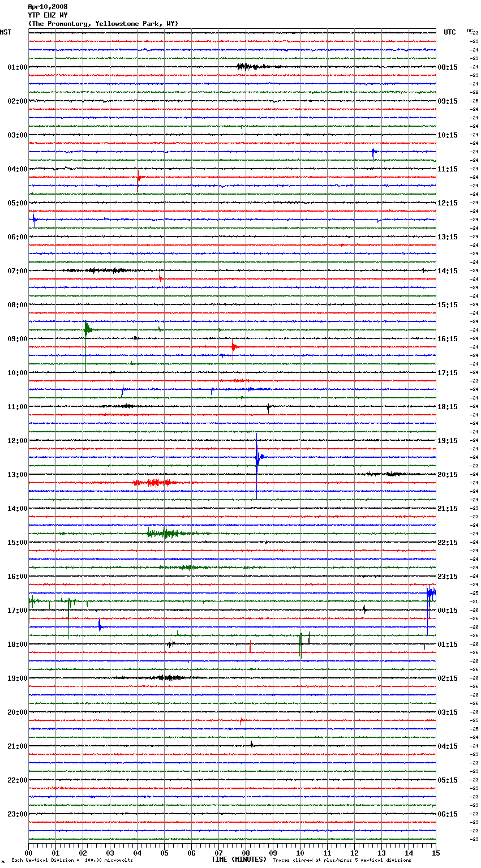Select the DC offset value '-21'
Screen dimensions: 481x868
point(474,601)
